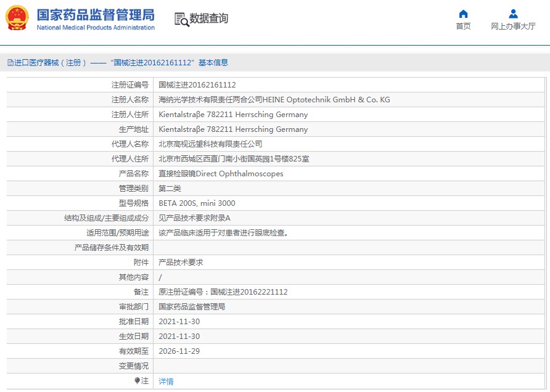Click the 变更情况 row label
550x392 pixels.
pyautogui.click(x=134, y=366)
